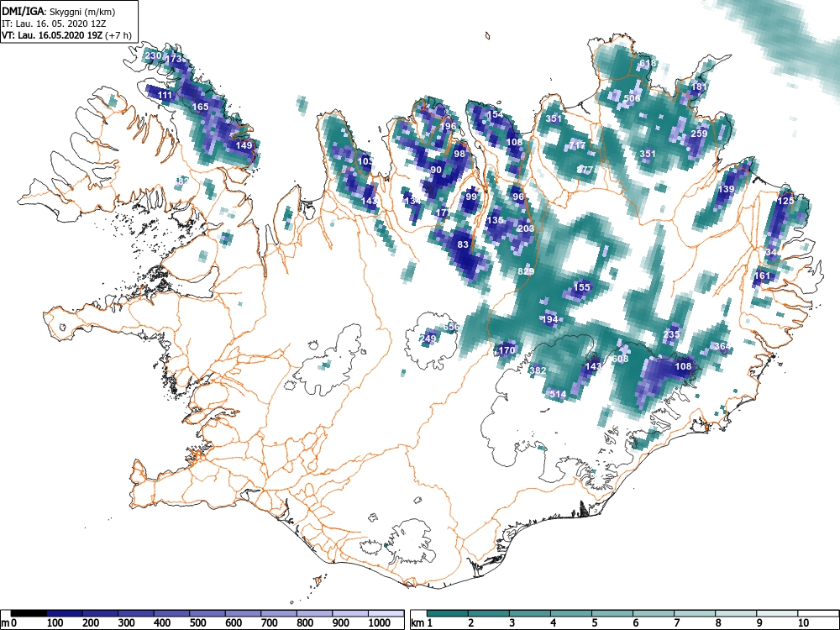Click the 90 visibility value on the map
840x630 pixels.
[436, 170]
